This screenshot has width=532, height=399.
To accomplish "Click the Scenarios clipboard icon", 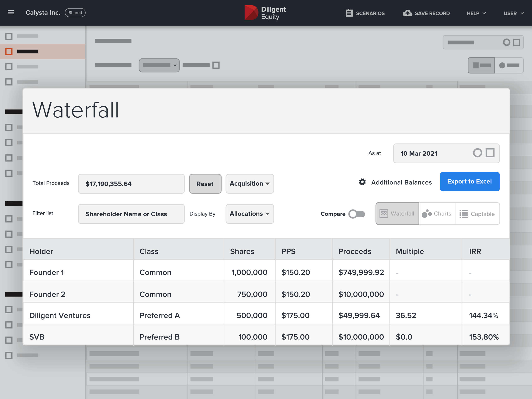I will (349, 13).
